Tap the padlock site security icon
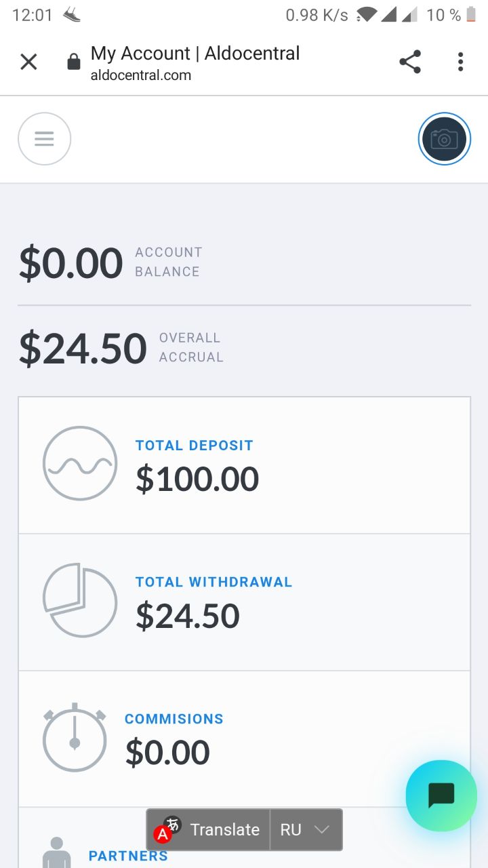The height and width of the screenshot is (868, 488). (x=73, y=62)
